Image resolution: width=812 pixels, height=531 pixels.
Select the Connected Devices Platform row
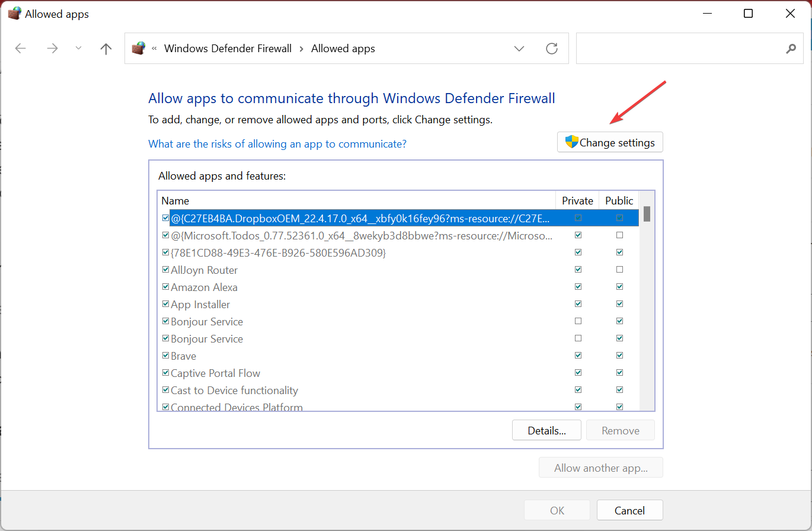click(x=398, y=406)
